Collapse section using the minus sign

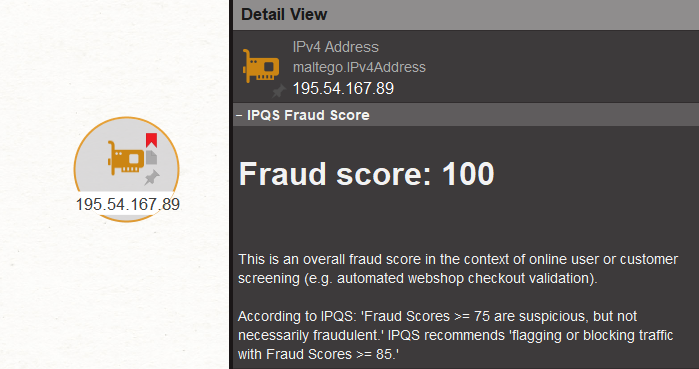[239, 115]
